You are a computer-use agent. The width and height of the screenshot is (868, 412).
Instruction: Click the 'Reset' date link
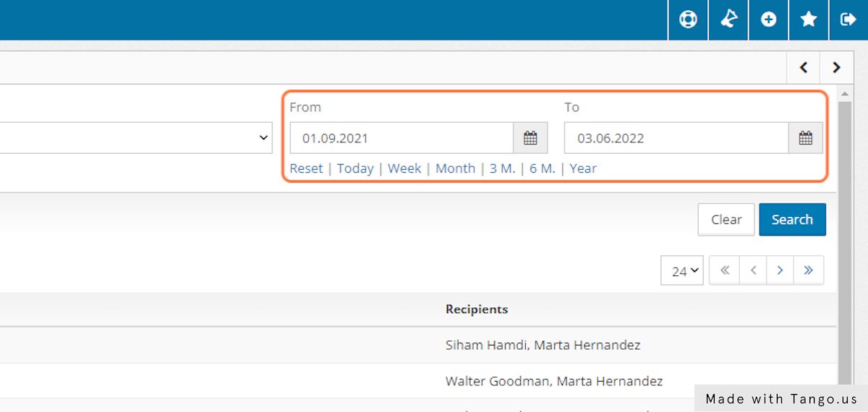click(306, 168)
